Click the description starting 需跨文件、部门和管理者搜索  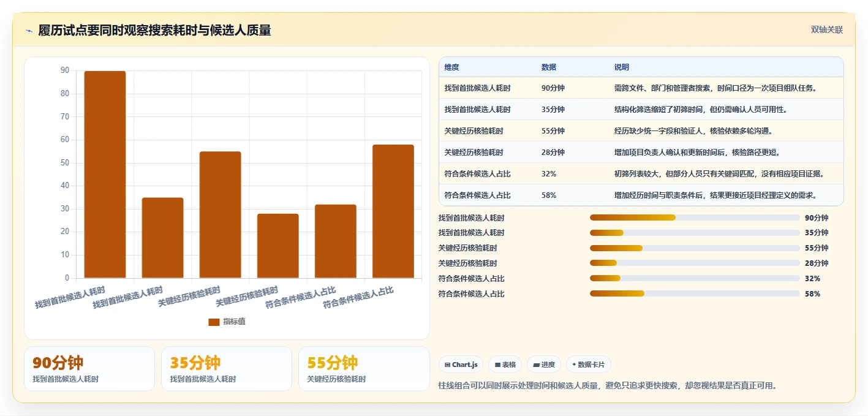(x=715, y=88)
